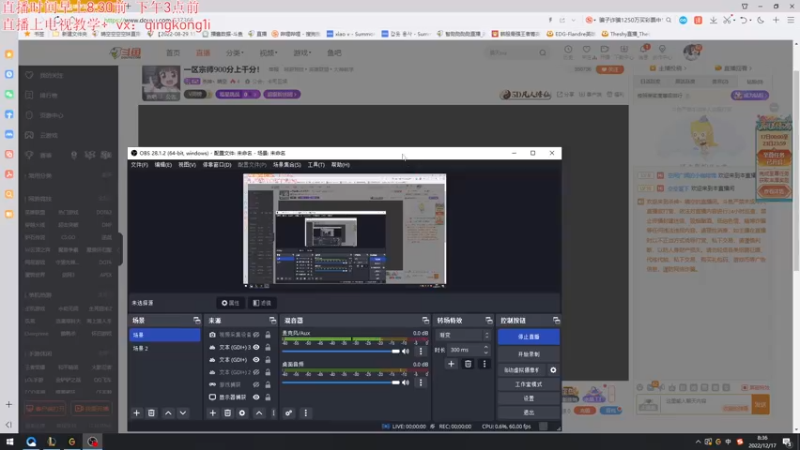Float the 来源 dock panel
The width and height of the screenshot is (800, 450).
tap(272, 320)
